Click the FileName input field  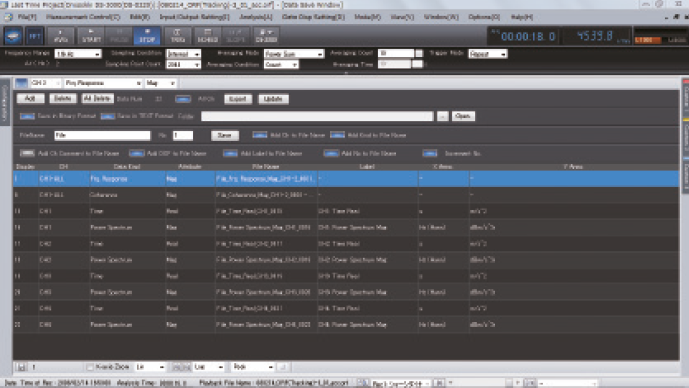pos(102,135)
